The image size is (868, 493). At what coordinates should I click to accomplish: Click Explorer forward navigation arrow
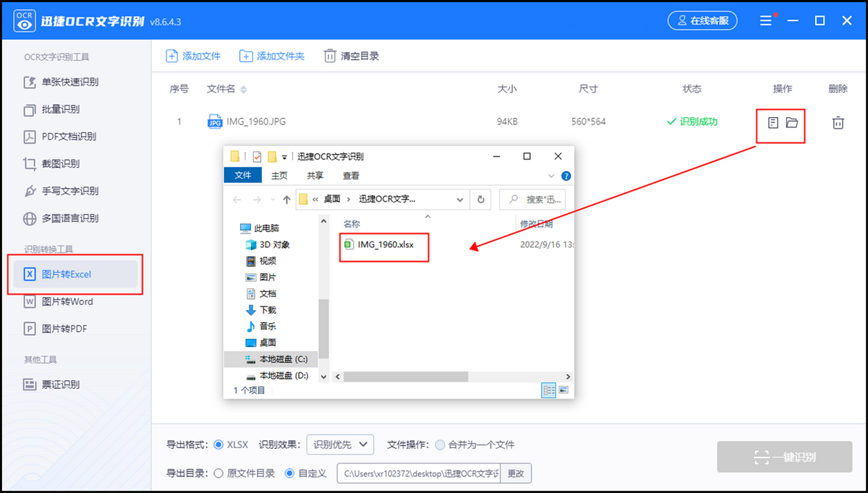pos(256,200)
